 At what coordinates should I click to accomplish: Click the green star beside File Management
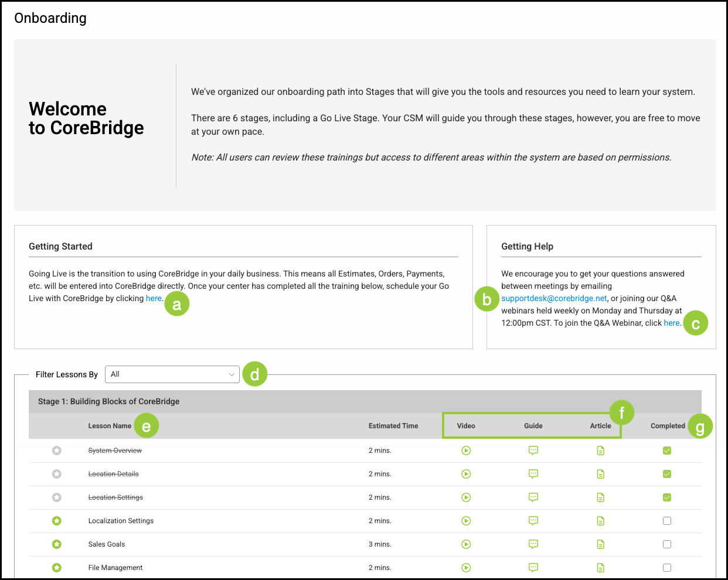57,568
